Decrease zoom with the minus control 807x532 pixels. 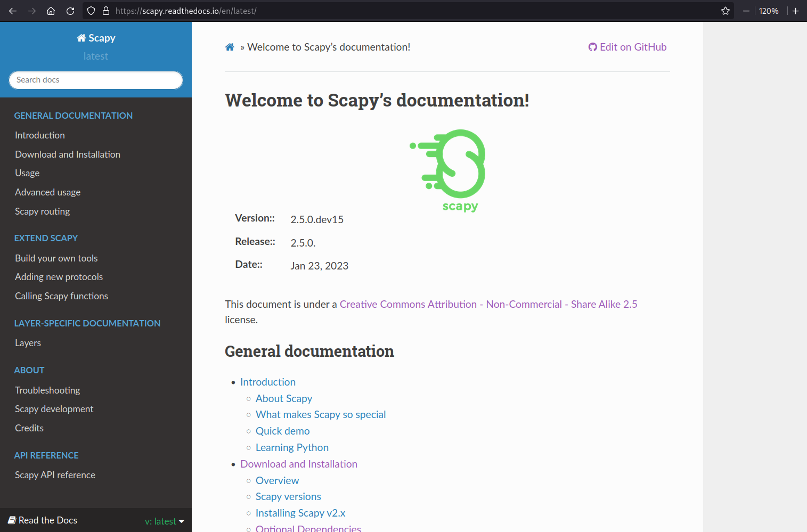746,11
